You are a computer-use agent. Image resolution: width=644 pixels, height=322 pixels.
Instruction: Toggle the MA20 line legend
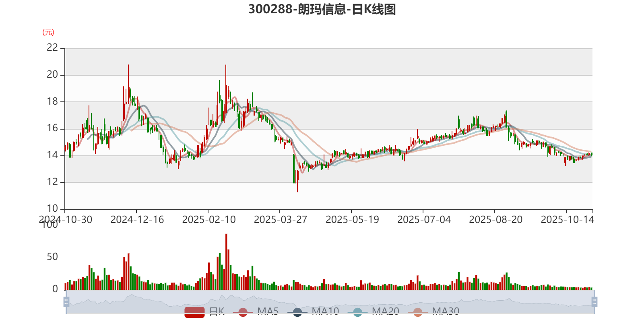373,312
